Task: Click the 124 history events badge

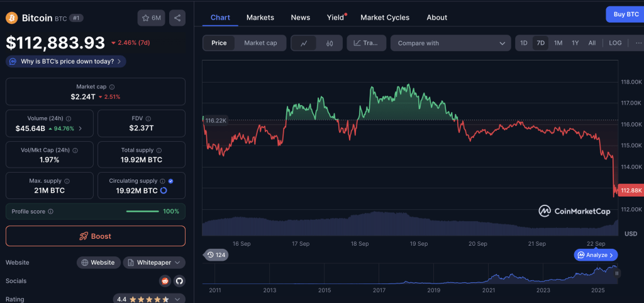Action: coord(216,255)
